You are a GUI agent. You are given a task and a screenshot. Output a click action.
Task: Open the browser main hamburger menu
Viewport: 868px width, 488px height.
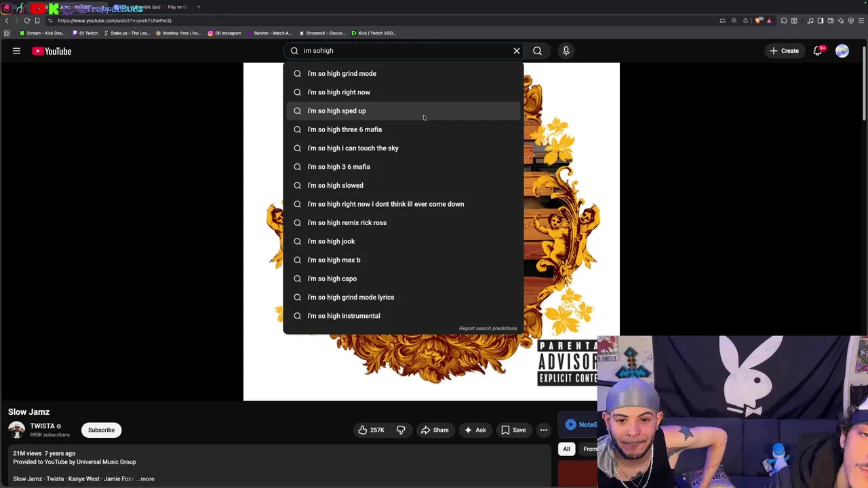click(x=861, y=20)
